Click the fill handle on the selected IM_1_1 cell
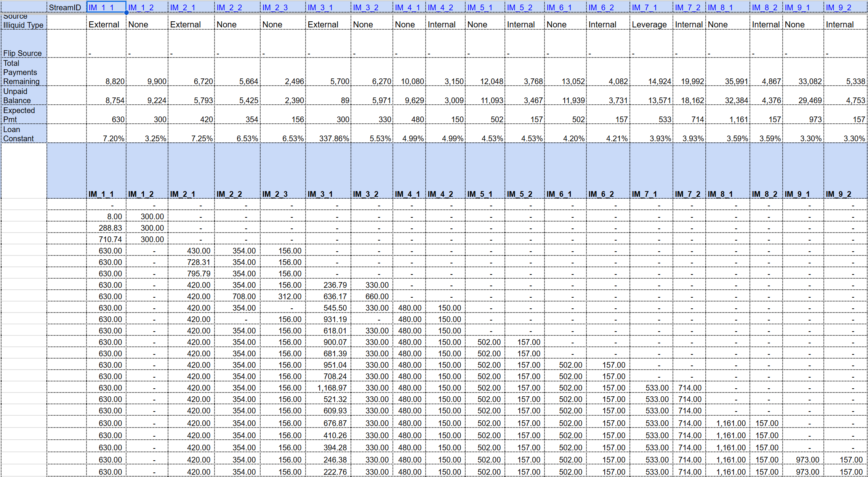Screen dimensions: 868x477 pyautogui.click(x=126, y=13)
